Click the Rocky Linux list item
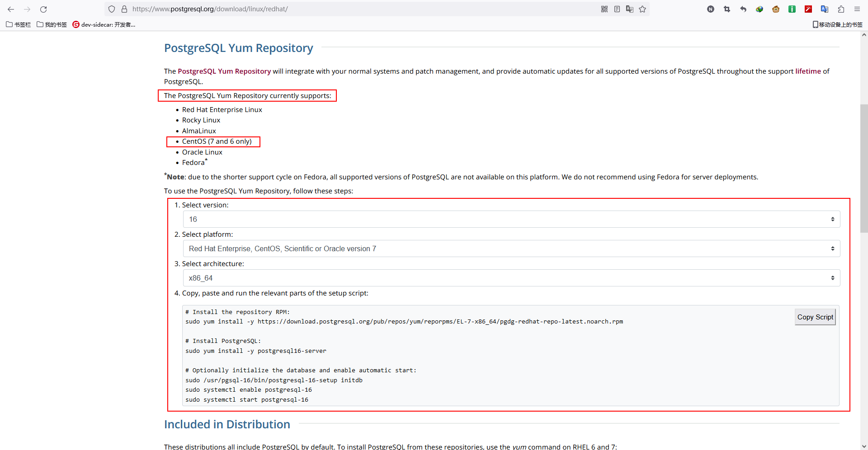 pyautogui.click(x=201, y=120)
